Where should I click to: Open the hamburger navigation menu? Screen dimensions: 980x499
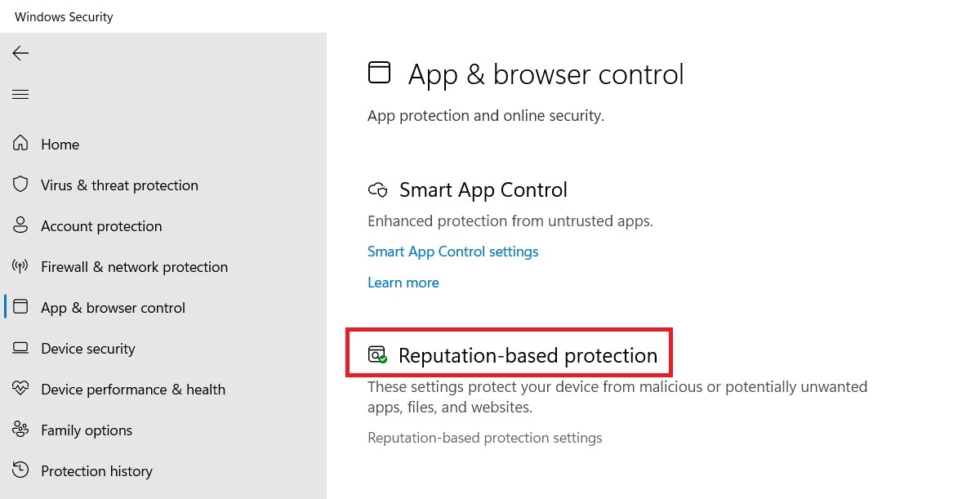point(20,94)
